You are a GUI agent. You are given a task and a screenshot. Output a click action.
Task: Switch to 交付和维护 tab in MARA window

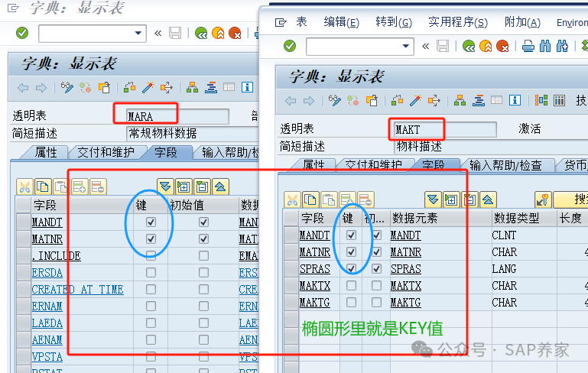click(106, 152)
